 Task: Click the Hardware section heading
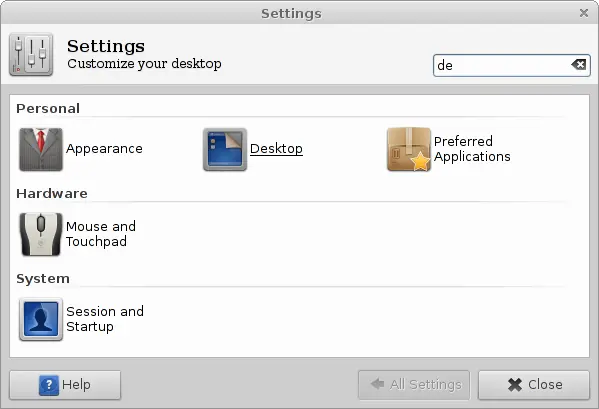(x=52, y=194)
